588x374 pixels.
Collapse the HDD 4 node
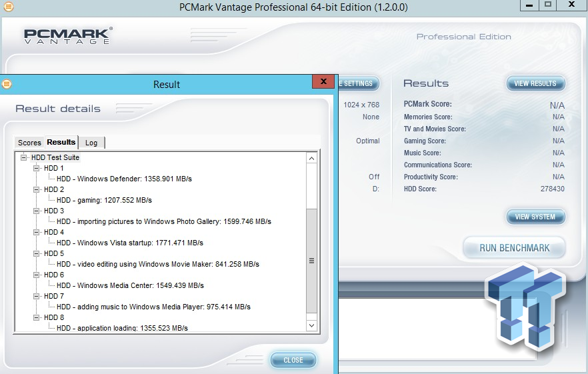click(37, 232)
